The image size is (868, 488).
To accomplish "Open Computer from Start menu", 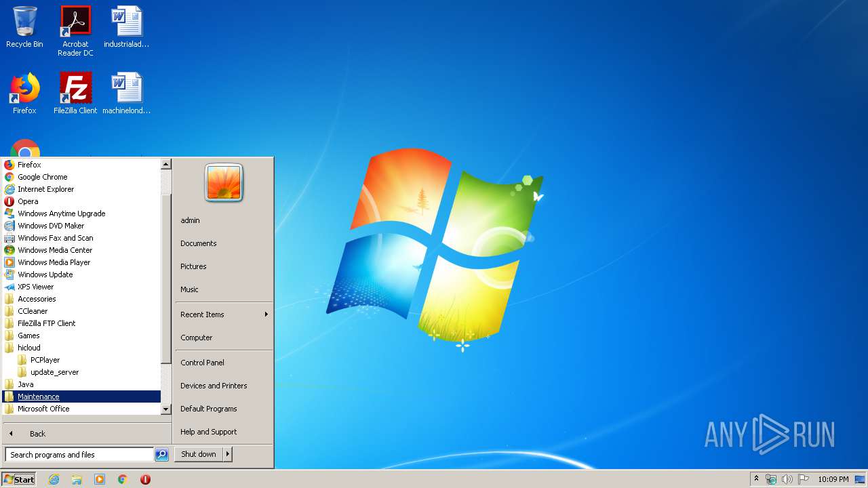I will (x=224, y=338).
